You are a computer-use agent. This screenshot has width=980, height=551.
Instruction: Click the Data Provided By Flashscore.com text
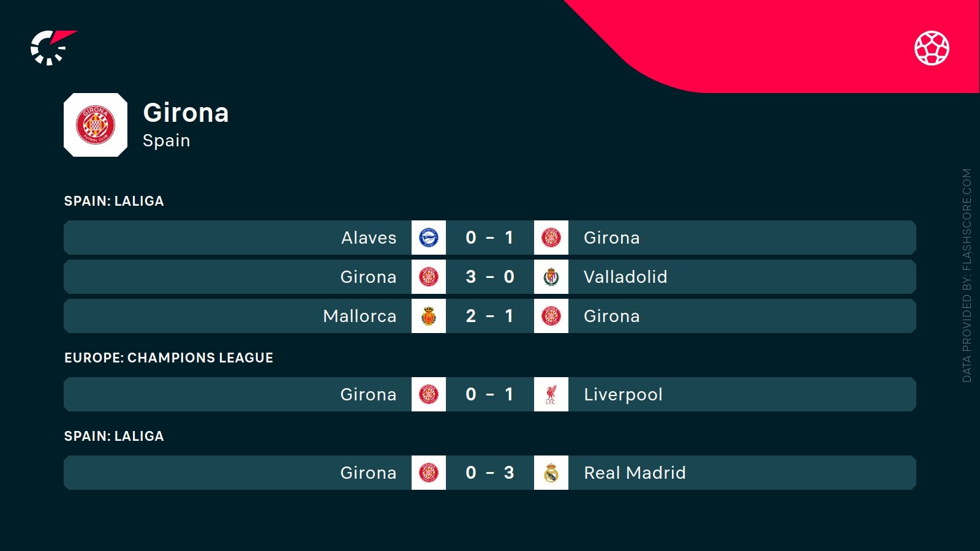coord(967,275)
